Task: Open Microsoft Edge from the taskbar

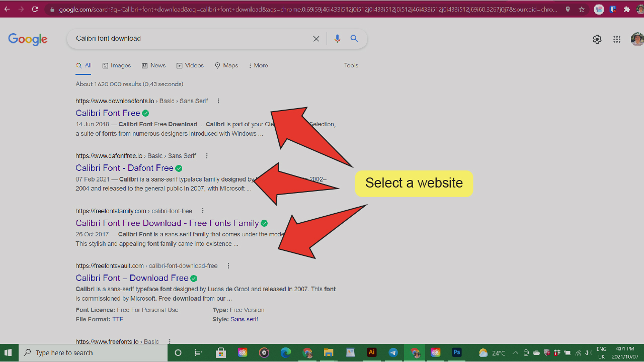Action: pos(286,352)
